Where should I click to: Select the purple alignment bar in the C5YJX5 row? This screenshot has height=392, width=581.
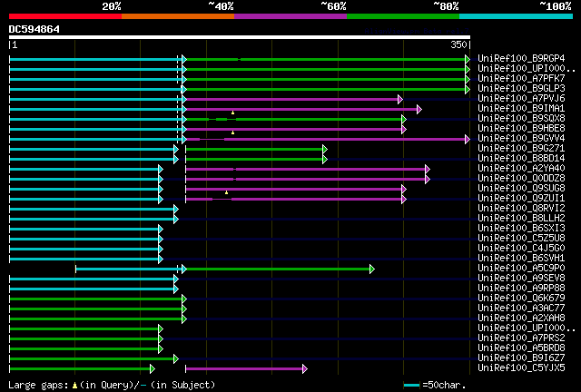pyautogui.click(x=244, y=368)
